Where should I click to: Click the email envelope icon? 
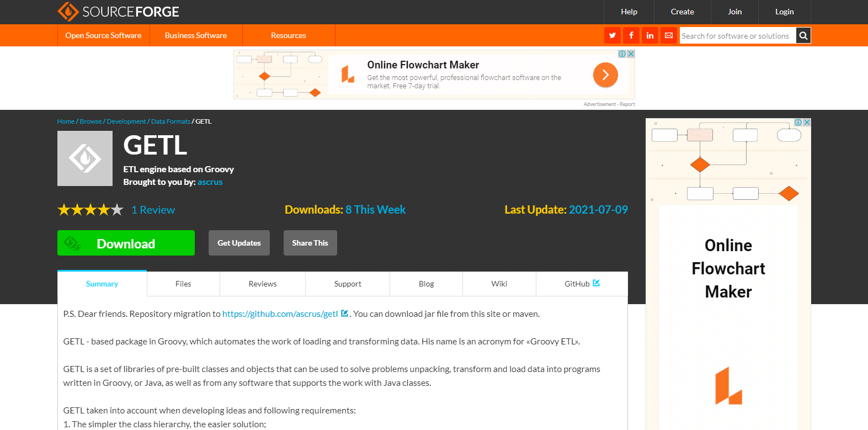pos(669,35)
